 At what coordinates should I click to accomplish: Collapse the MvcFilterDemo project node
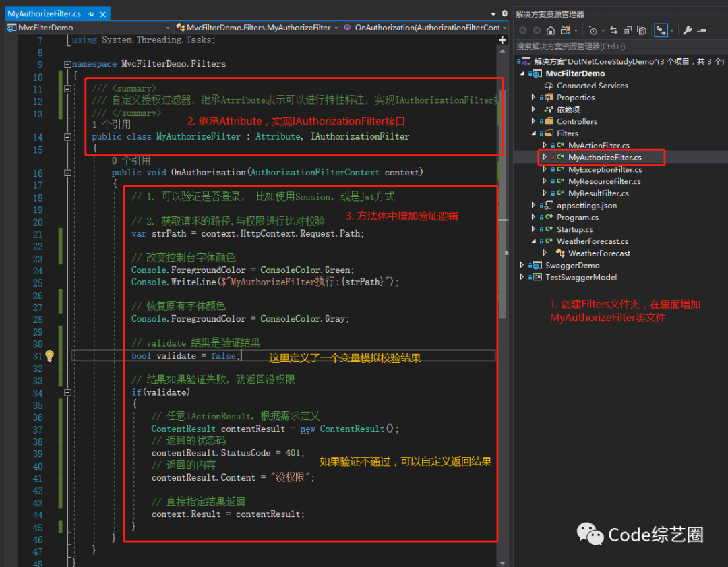coord(523,73)
